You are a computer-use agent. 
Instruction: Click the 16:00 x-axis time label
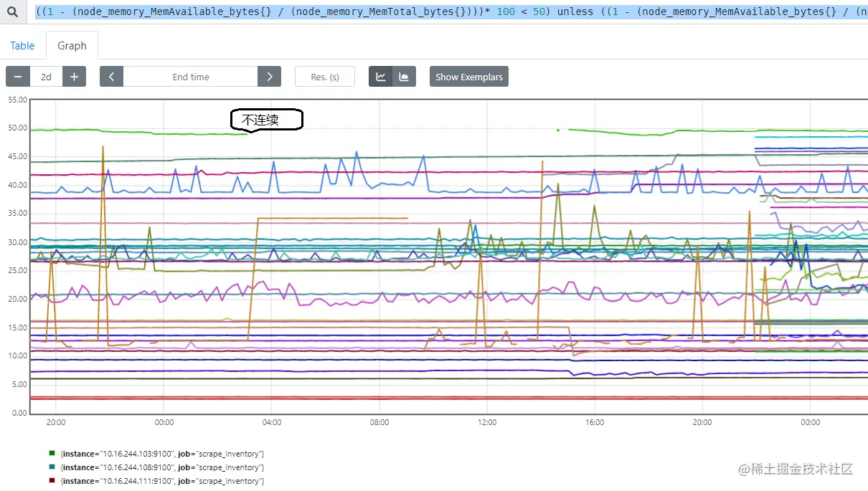pos(595,422)
